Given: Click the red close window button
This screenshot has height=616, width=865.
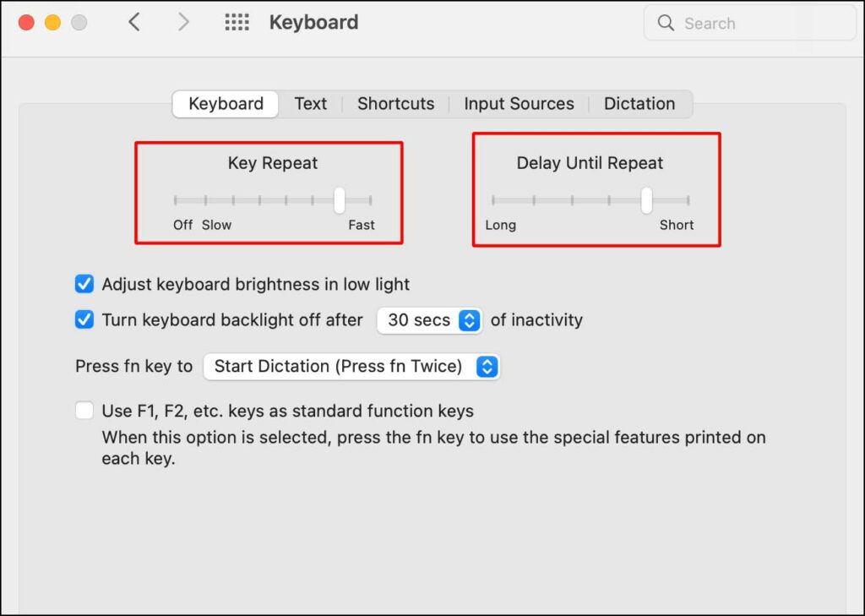Looking at the screenshot, I should (26, 23).
